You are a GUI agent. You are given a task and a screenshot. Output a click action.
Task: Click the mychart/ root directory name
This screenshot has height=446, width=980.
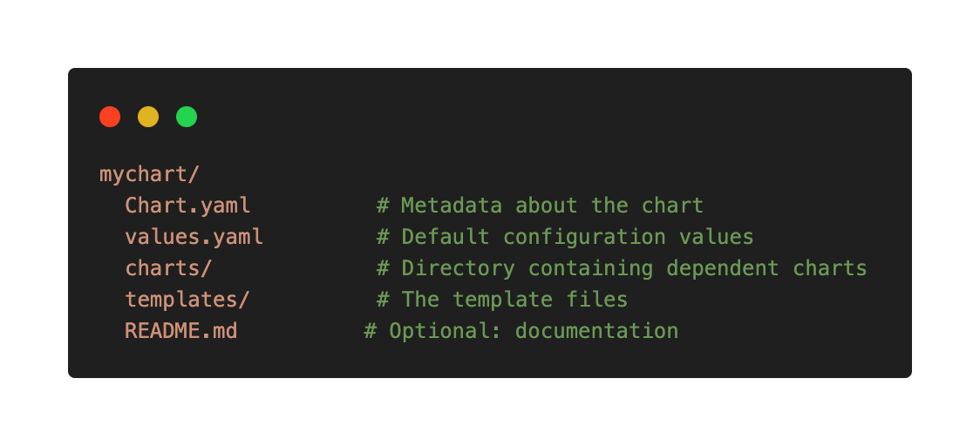[149, 175]
